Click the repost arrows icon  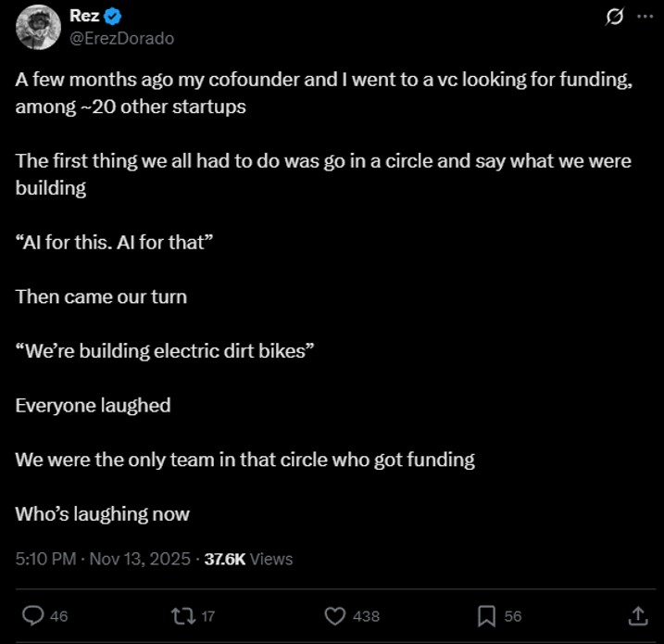[x=181, y=615]
